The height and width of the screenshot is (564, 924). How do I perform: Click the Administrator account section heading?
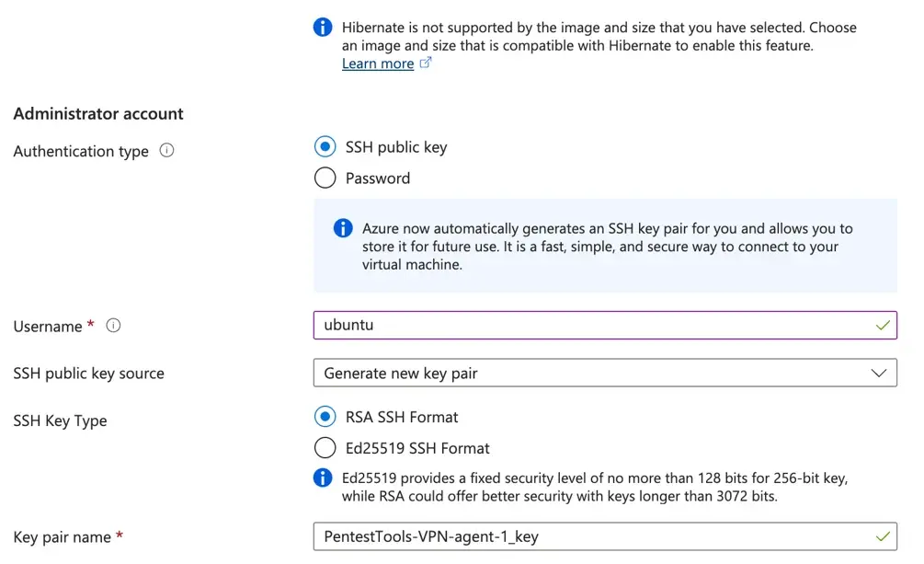(x=98, y=114)
